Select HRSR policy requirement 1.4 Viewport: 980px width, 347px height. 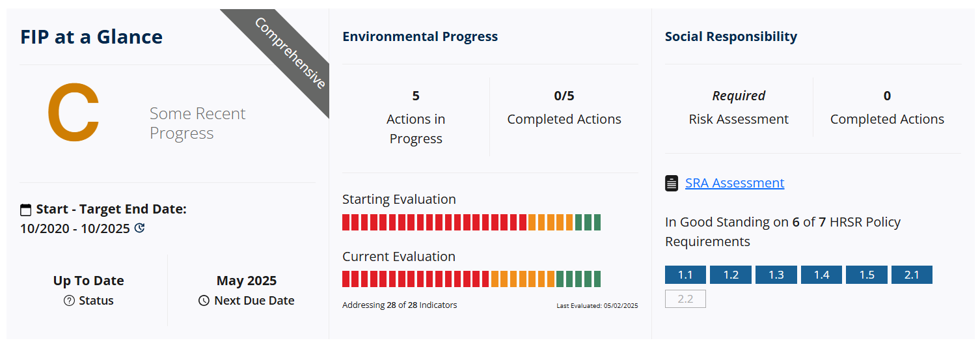click(821, 275)
